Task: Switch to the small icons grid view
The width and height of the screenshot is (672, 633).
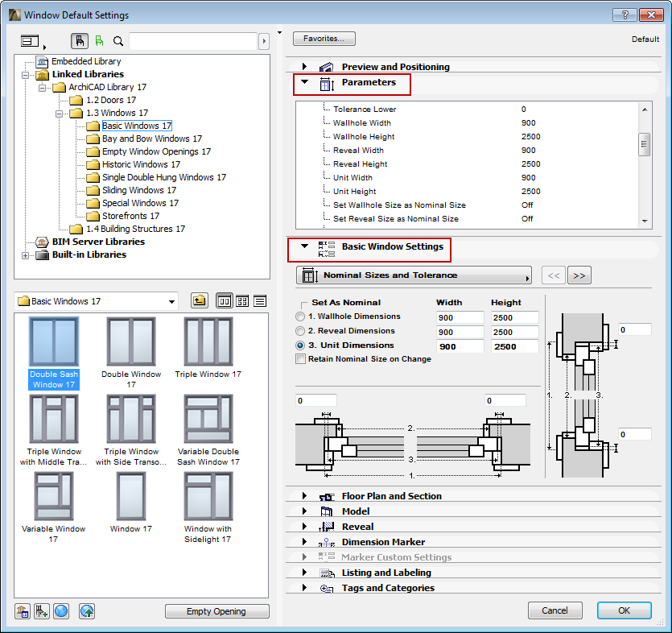Action: coord(241,301)
